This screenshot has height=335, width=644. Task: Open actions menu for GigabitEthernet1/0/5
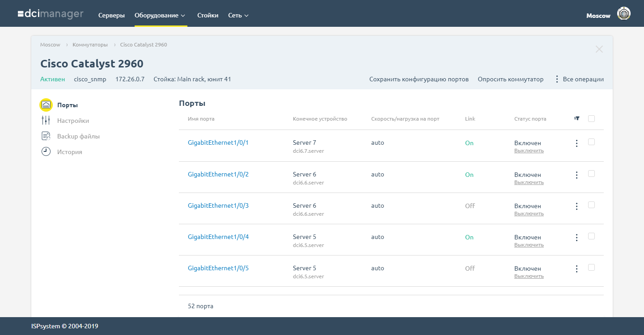[576, 269]
